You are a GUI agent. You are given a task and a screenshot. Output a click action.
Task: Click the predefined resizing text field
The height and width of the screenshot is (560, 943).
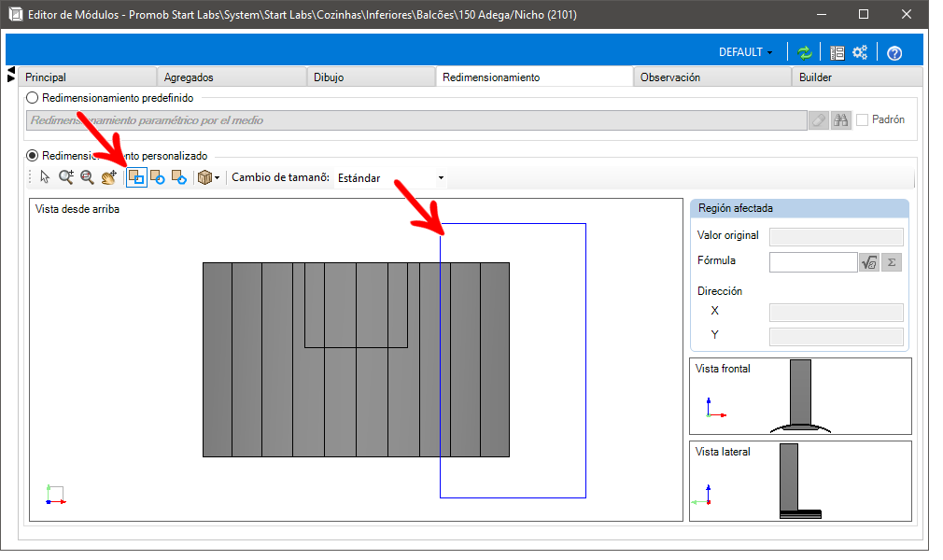[416, 120]
